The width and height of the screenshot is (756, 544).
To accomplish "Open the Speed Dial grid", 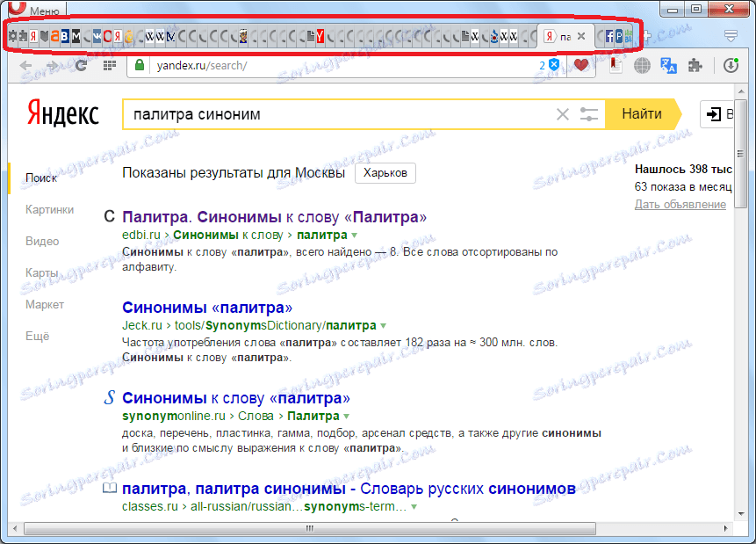I will click(x=110, y=66).
